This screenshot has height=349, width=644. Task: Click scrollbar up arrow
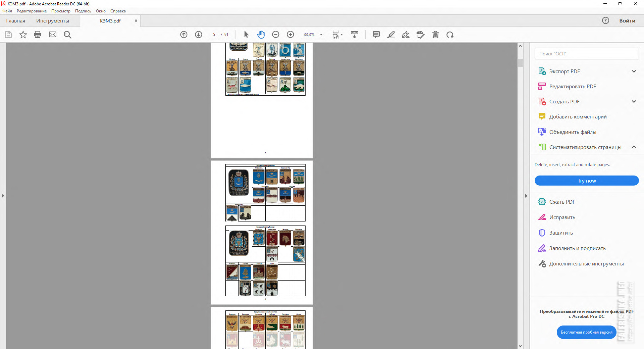[x=520, y=46]
